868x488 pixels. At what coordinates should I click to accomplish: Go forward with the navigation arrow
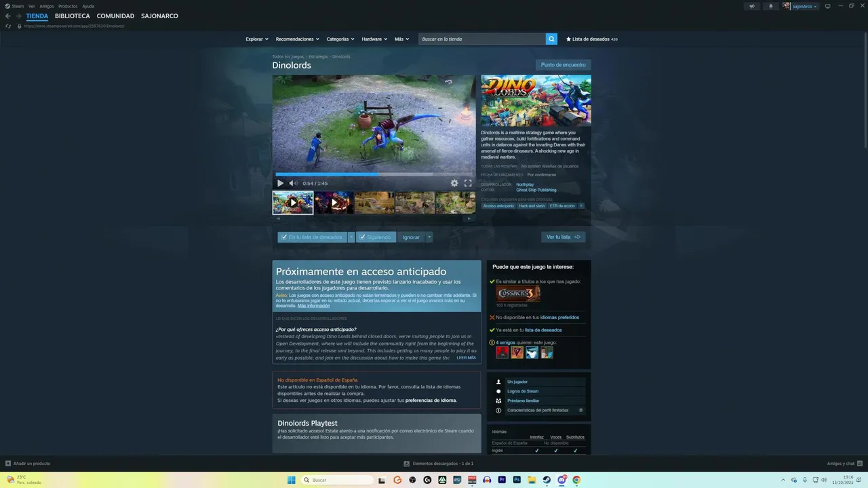point(18,16)
